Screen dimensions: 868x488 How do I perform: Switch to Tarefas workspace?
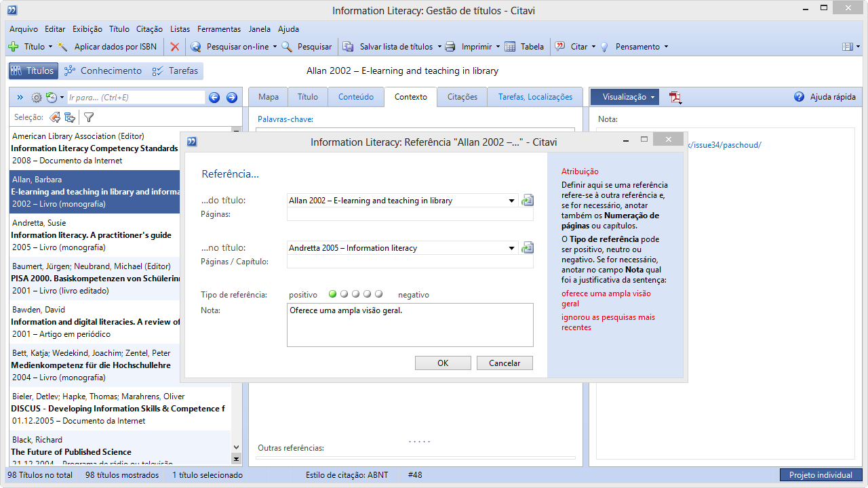[x=176, y=70]
